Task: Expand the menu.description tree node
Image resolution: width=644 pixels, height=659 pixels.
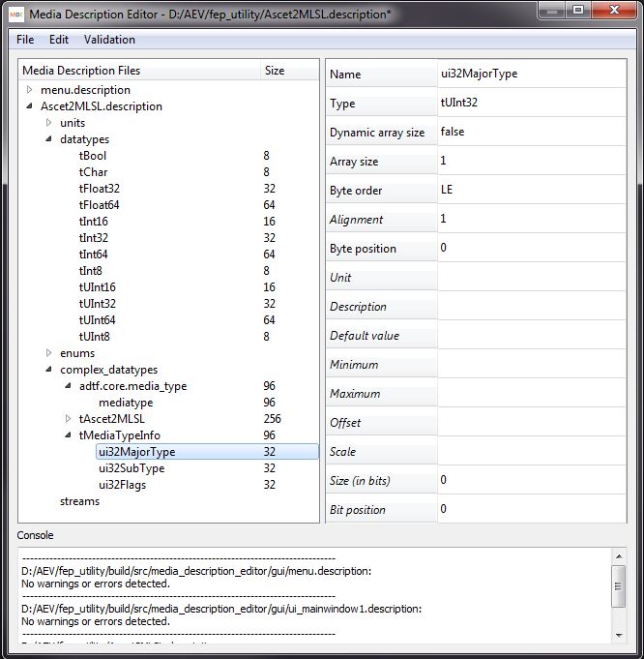Action: 29,90
